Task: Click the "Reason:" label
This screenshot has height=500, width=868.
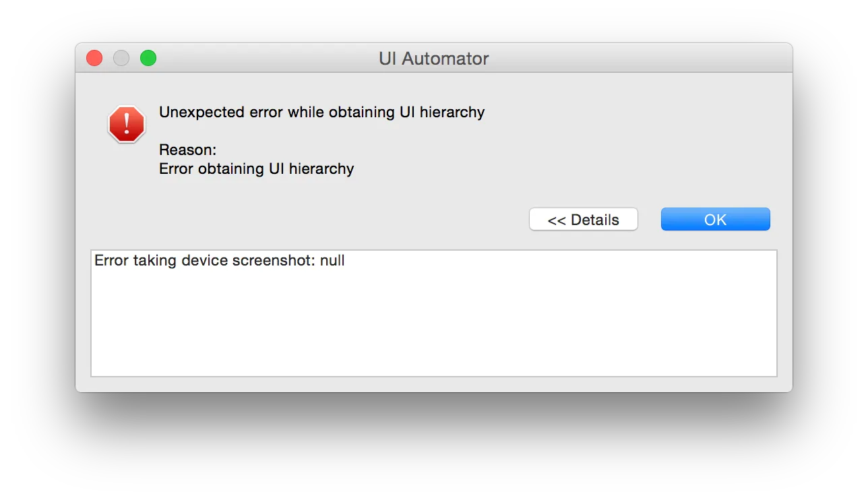Action: point(187,150)
